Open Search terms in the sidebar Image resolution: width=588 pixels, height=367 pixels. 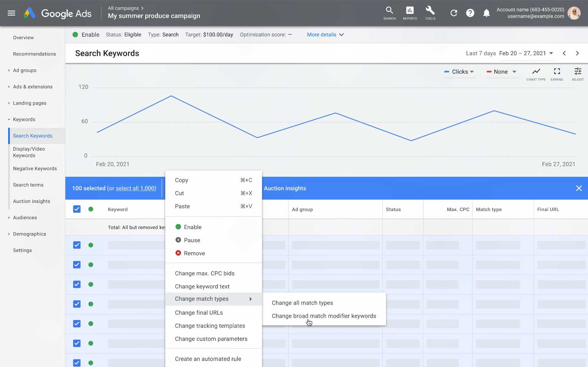(x=28, y=185)
